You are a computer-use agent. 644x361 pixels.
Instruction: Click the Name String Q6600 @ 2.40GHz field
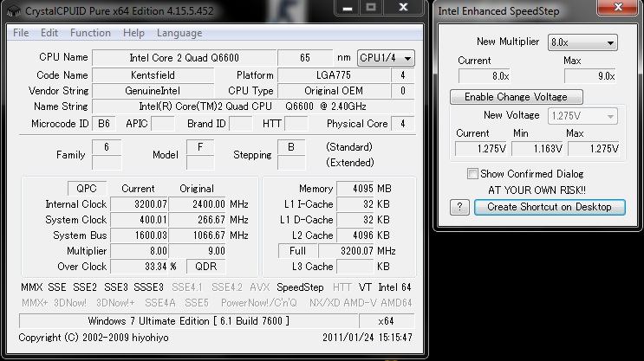point(252,106)
